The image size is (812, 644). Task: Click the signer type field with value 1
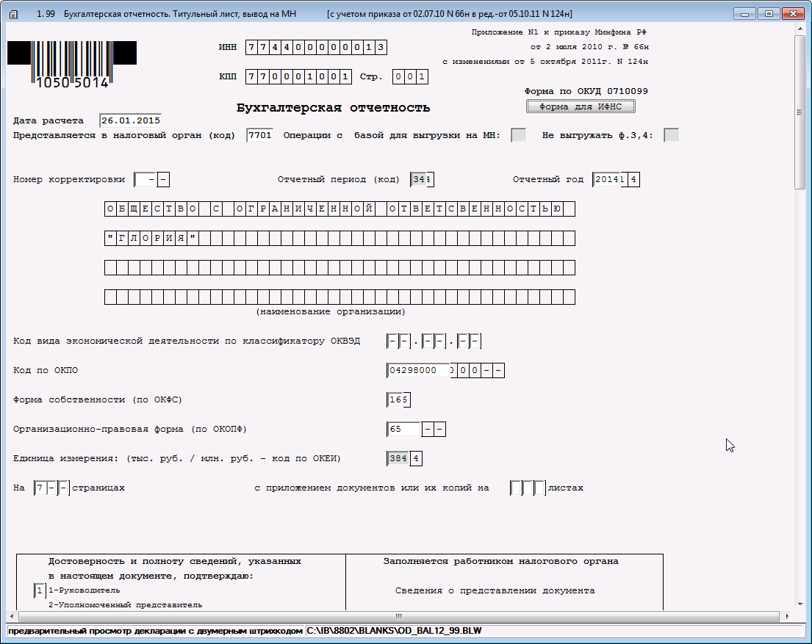40,590
